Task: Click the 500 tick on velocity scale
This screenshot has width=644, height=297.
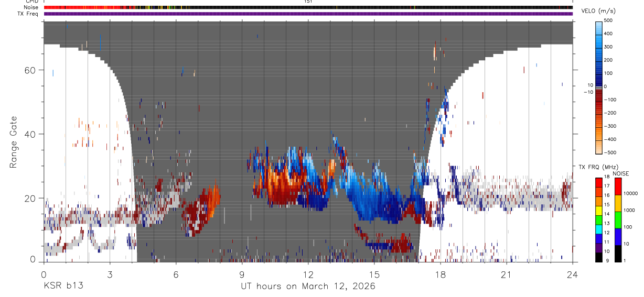Action: (609, 20)
